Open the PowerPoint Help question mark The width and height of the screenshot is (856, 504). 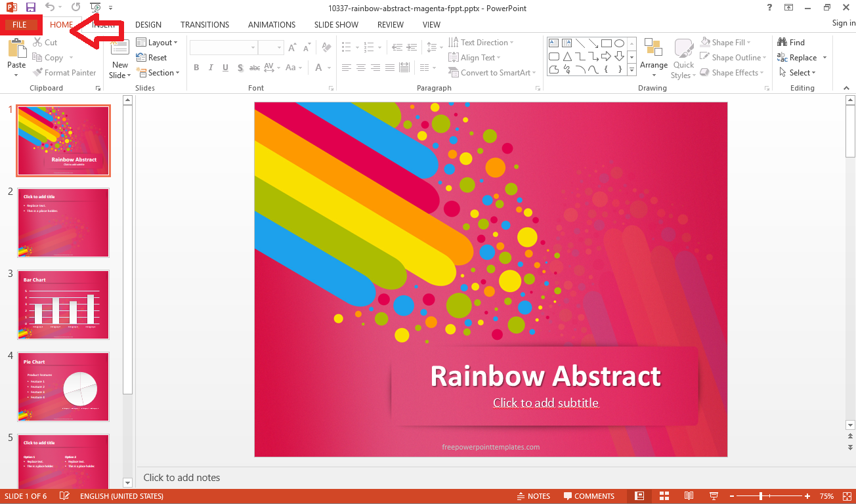coord(769,8)
